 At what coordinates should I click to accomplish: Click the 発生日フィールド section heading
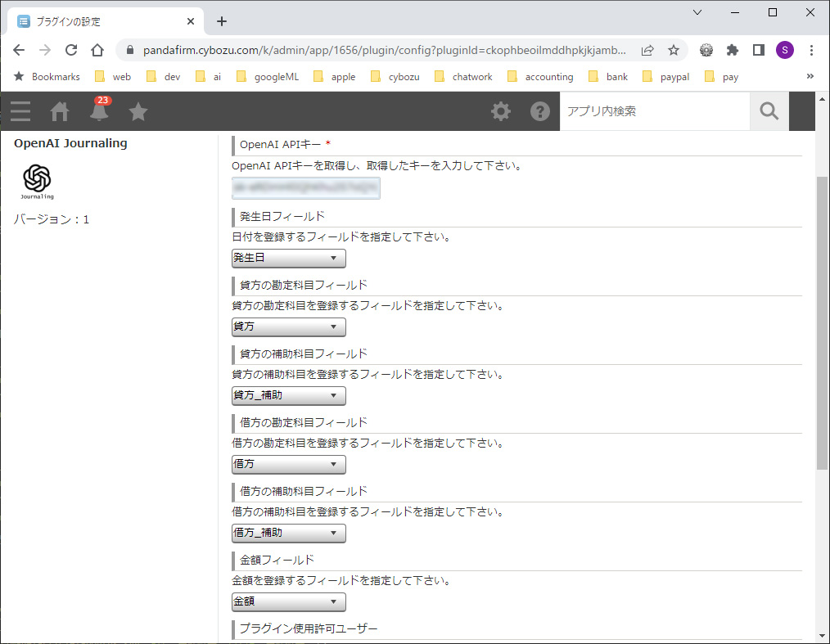282,216
